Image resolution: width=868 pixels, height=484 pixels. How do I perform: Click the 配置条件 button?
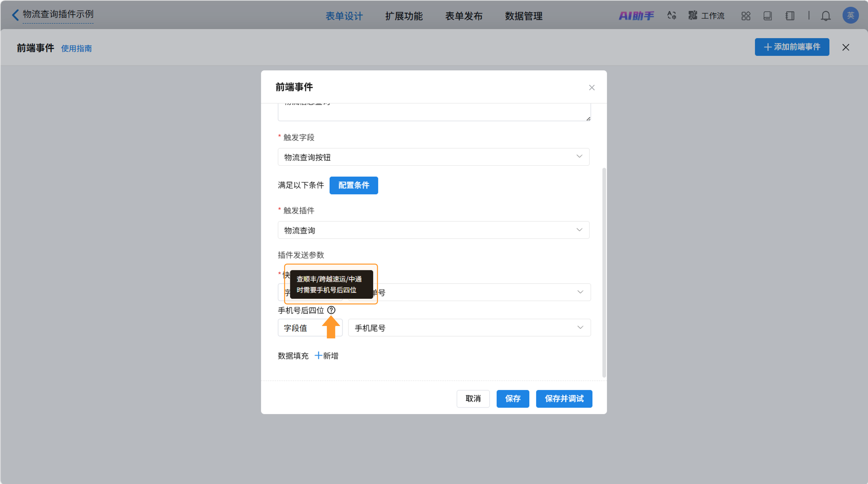[354, 185]
